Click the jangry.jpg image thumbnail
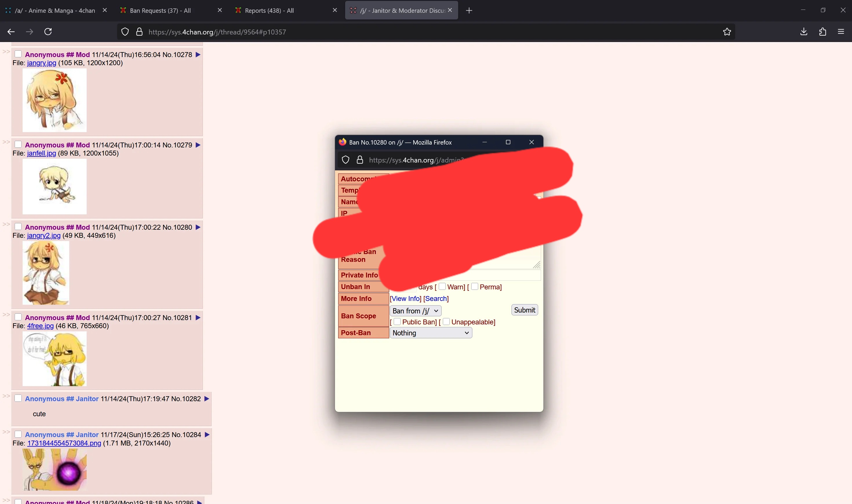 54,100
